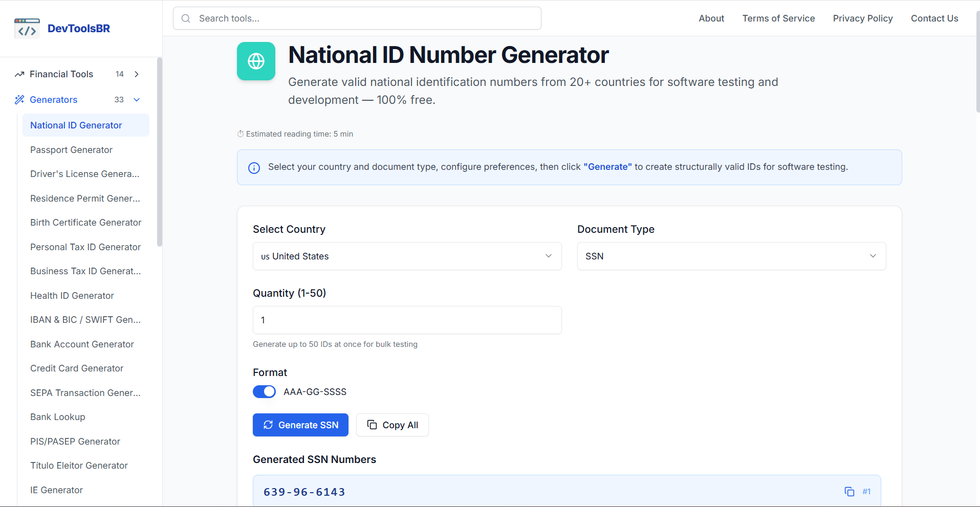
Task: Go to Privacy Policy
Action: [863, 18]
